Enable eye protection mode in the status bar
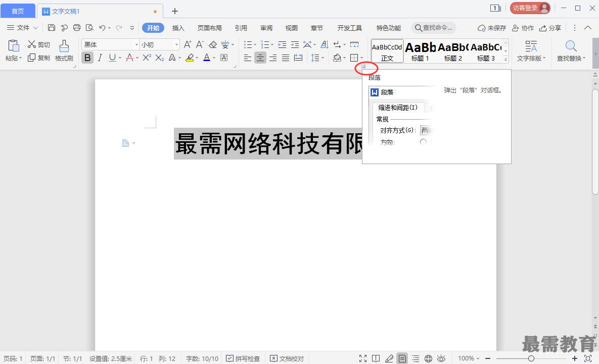The image size is (599, 364). (441, 358)
